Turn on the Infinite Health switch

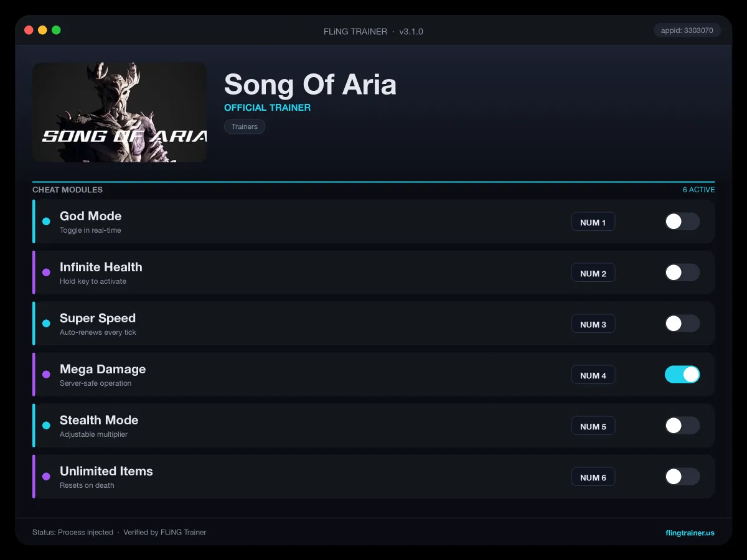click(x=682, y=273)
